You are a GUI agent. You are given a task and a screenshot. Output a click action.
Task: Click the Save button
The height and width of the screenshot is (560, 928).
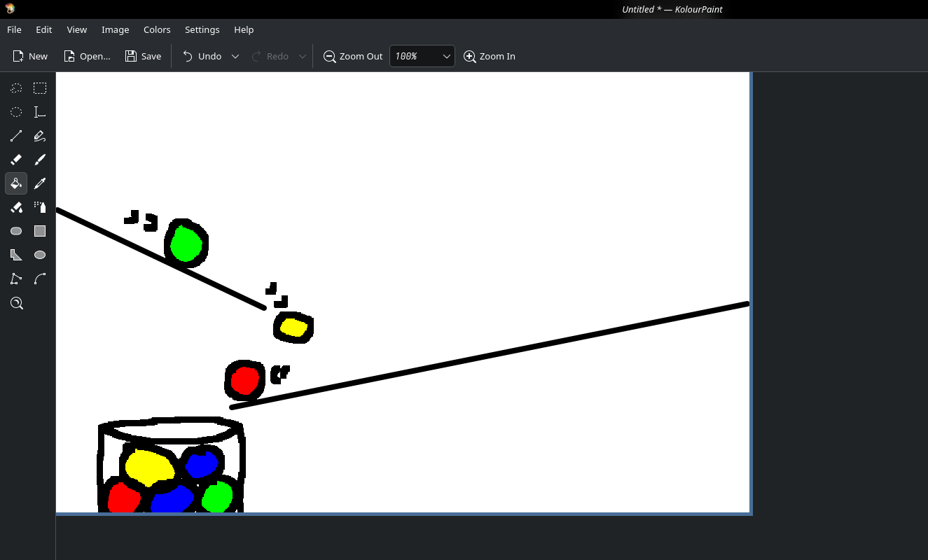(143, 56)
